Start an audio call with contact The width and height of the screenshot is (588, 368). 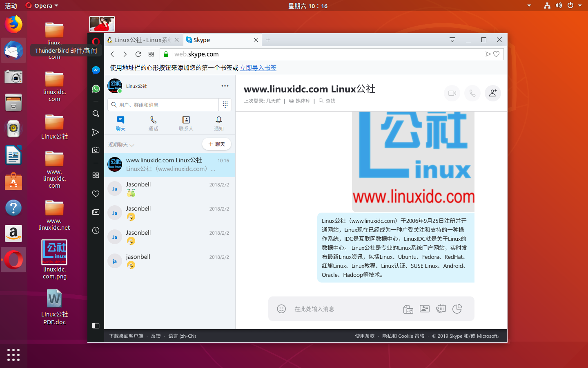[472, 93]
